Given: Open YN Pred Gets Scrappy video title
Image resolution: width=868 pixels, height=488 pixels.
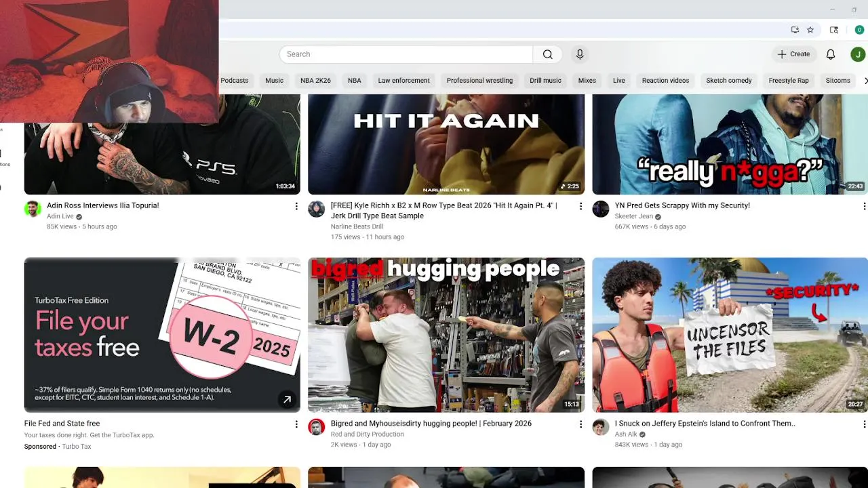Looking at the screenshot, I should click(x=682, y=205).
